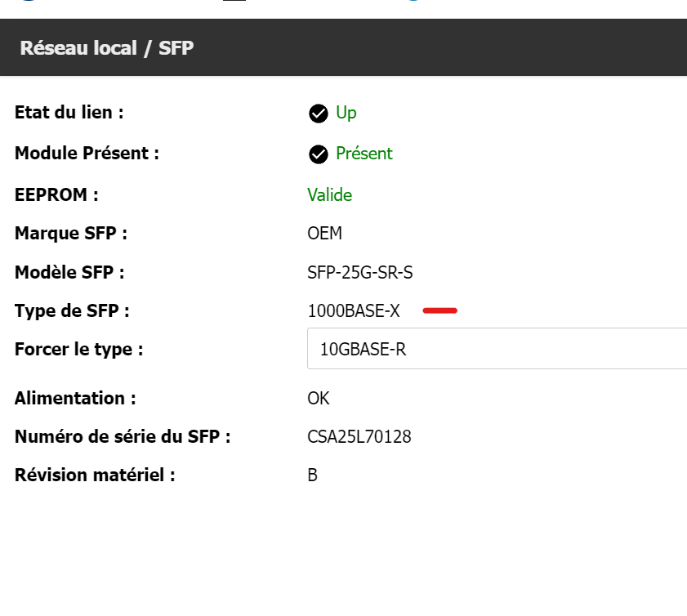Viewport: 687px width, 616px height.
Task: Click the green Up link status text
Action: pos(346,113)
